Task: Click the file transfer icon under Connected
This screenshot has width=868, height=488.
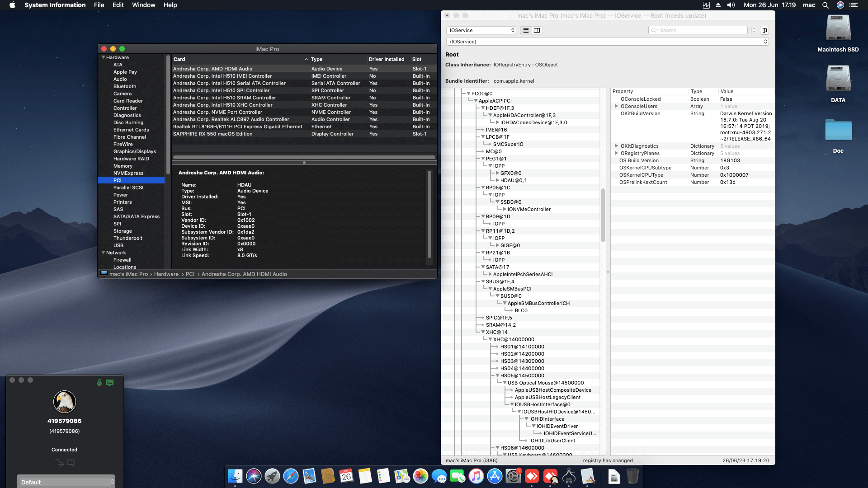Action: tap(59, 463)
